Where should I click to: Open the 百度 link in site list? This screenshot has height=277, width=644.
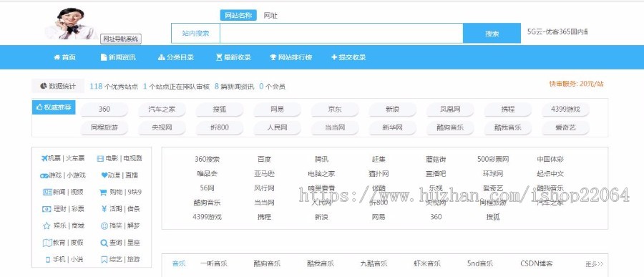point(264,159)
